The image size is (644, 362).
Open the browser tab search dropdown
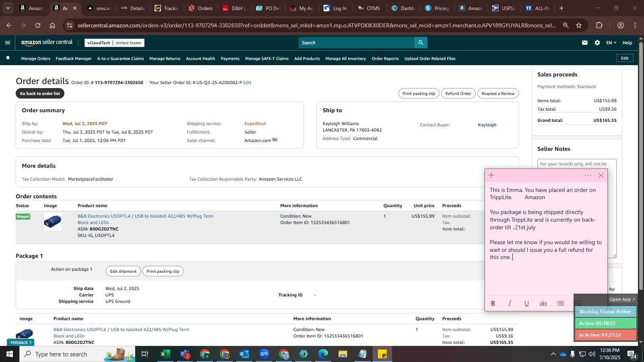[x=8, y=8]
